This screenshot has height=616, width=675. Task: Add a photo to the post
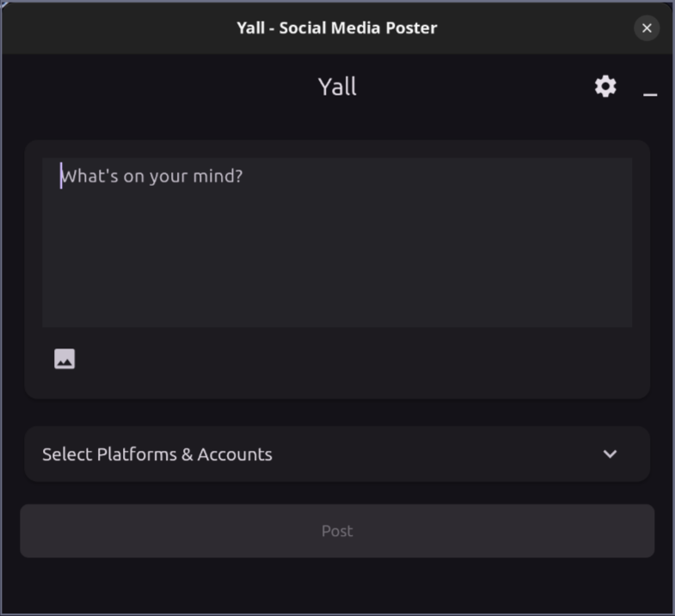pyautogui.click(x=64, y=359)
